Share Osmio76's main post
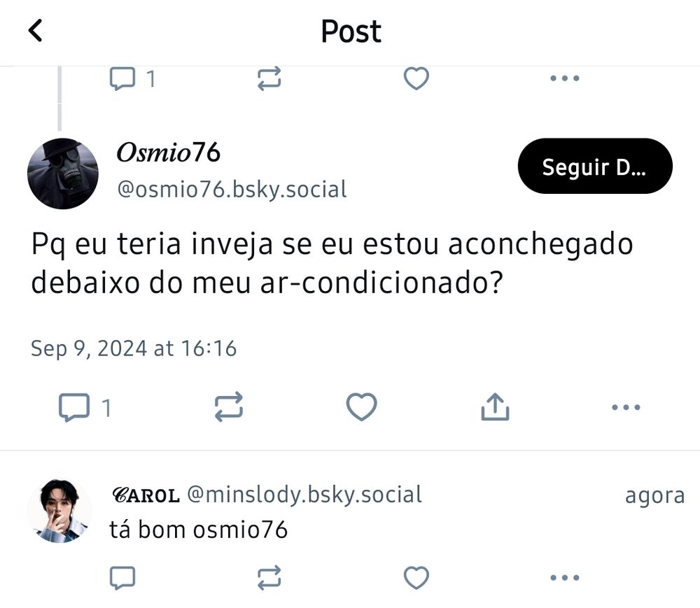This screenshot has width=700, height=608. click(495, 406)
